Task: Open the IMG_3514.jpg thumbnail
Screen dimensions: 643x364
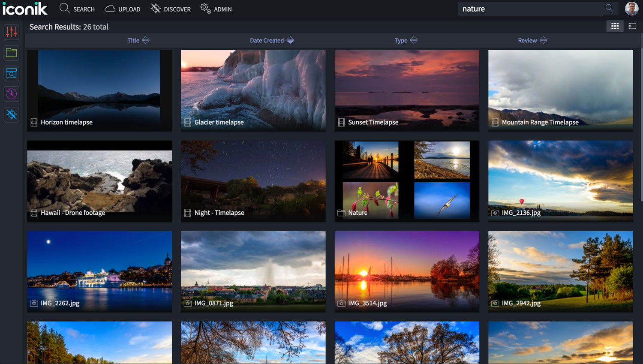Action: (x=407, y=272)
